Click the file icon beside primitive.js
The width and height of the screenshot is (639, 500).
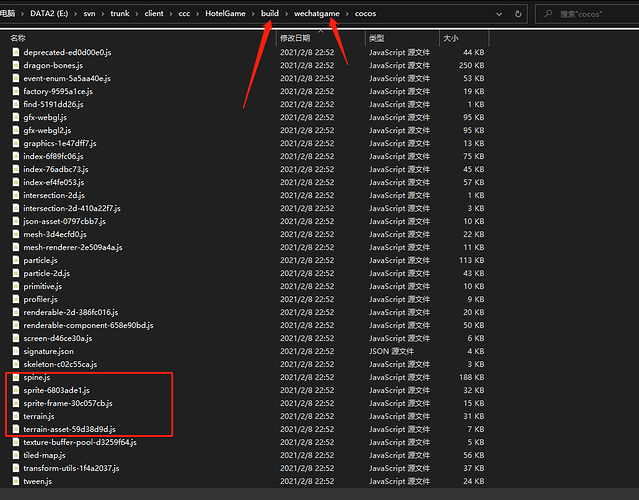(16, 286)
